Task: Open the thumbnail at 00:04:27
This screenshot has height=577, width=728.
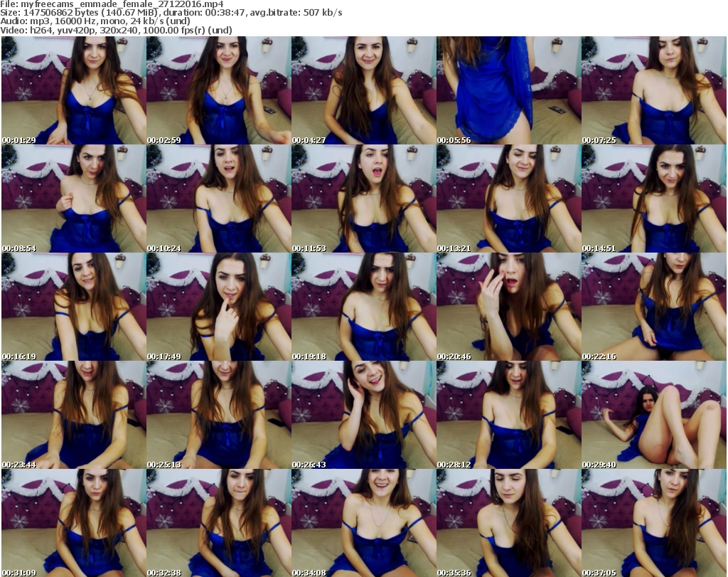Action: pyautogui.click(x=363, y=90)
